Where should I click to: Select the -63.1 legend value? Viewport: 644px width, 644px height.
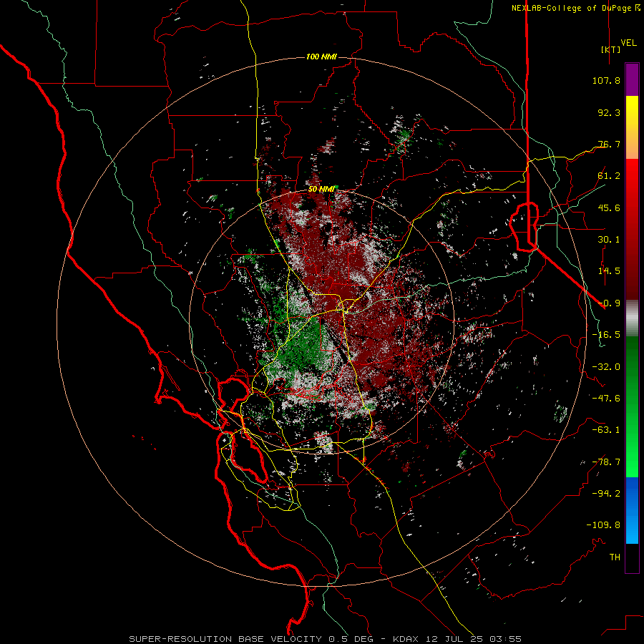pos(606,430)
